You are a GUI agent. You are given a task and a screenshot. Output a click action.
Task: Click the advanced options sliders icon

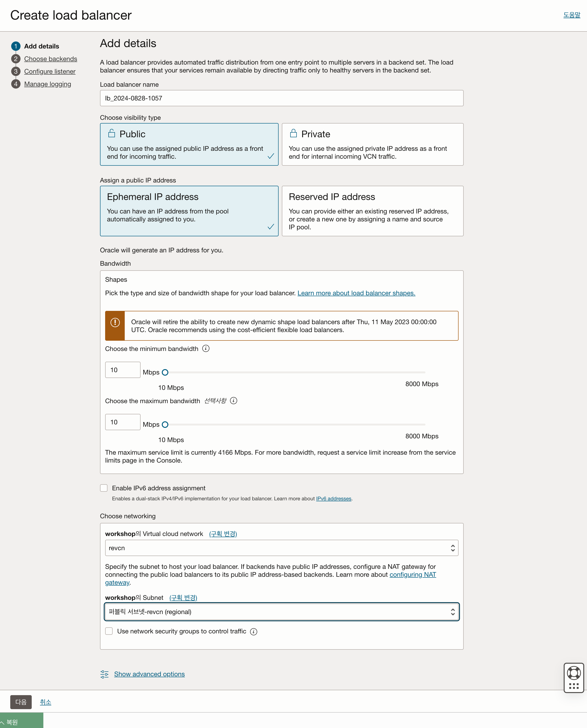coord(104,674)
